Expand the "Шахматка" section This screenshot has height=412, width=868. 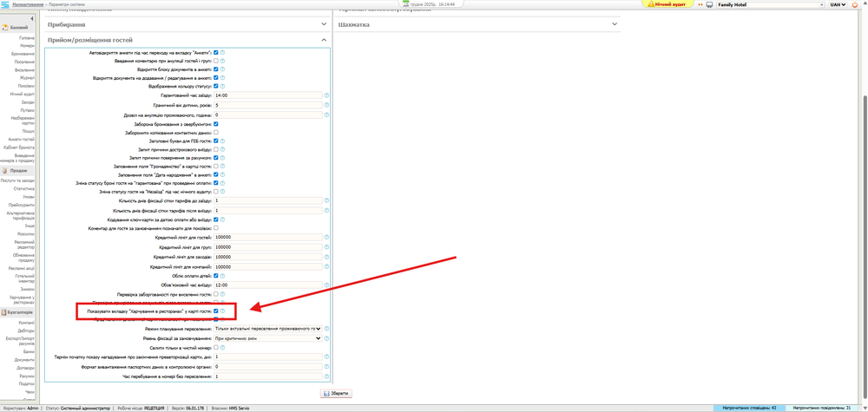coord(615,24)
